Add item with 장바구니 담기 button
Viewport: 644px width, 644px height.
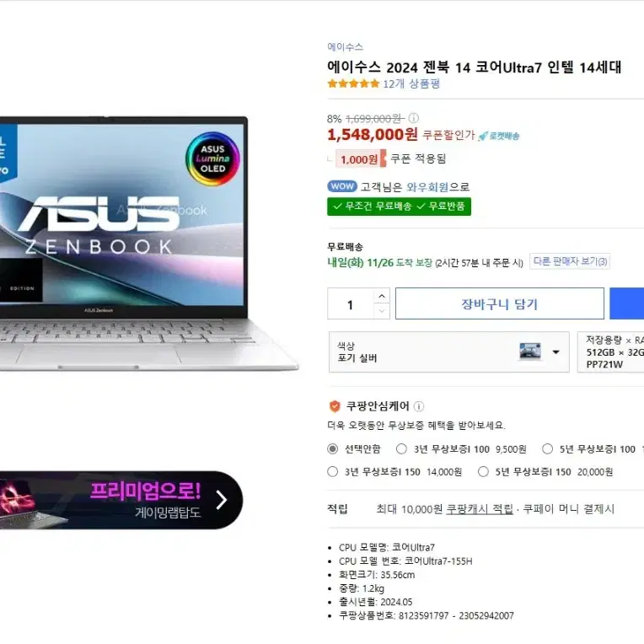click(499, 303)
